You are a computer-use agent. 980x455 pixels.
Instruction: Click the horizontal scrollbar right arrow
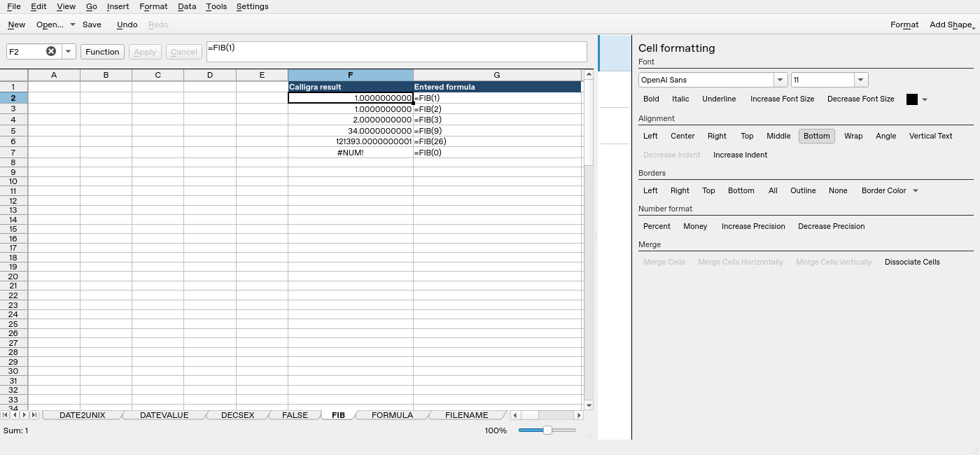click(578, 415)
